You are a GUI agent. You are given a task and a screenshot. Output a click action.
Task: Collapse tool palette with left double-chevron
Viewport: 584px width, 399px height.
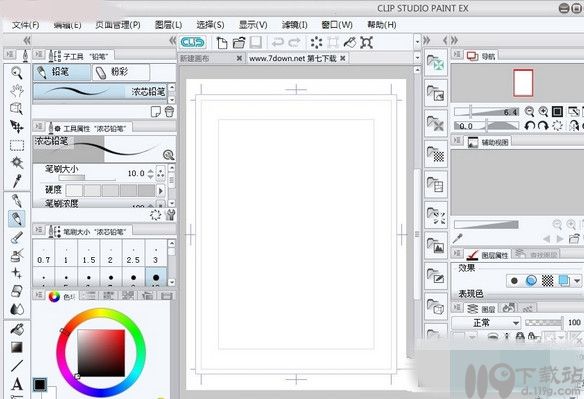tap(27, 40)
